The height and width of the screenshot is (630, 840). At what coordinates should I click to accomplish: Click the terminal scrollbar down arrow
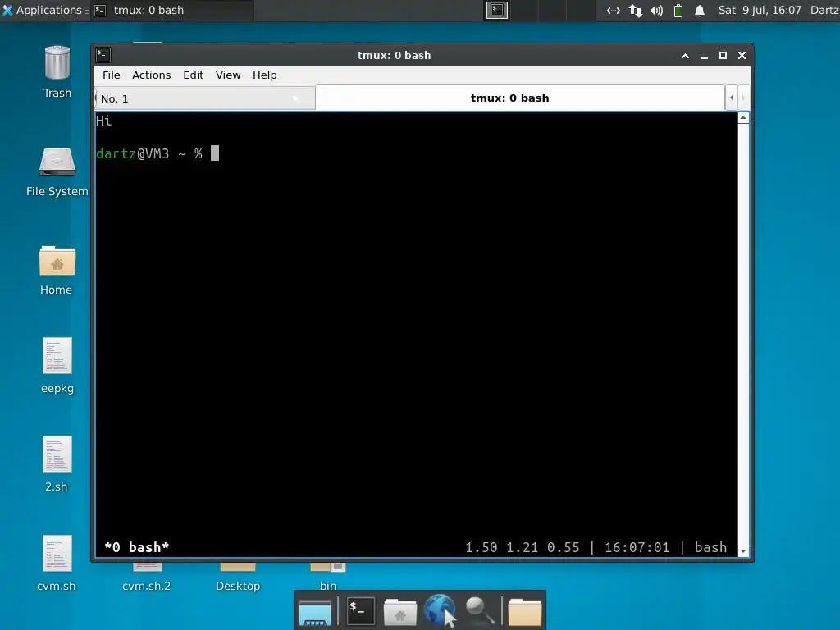click(x=743, y=550)
